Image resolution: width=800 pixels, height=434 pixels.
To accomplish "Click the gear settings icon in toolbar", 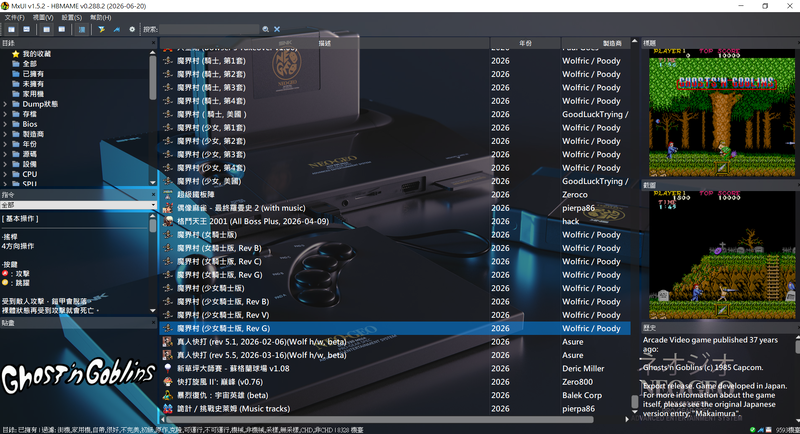I will coord(132,30).
